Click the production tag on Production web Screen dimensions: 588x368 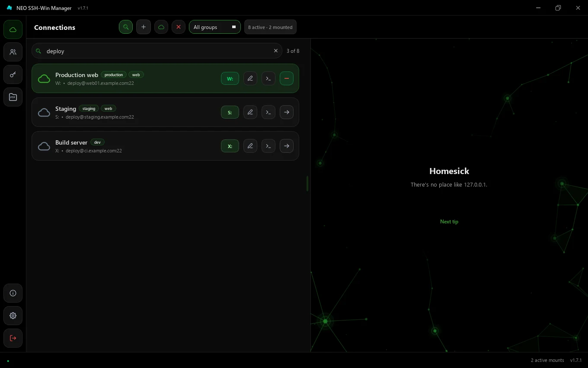[x=114, y=74]
